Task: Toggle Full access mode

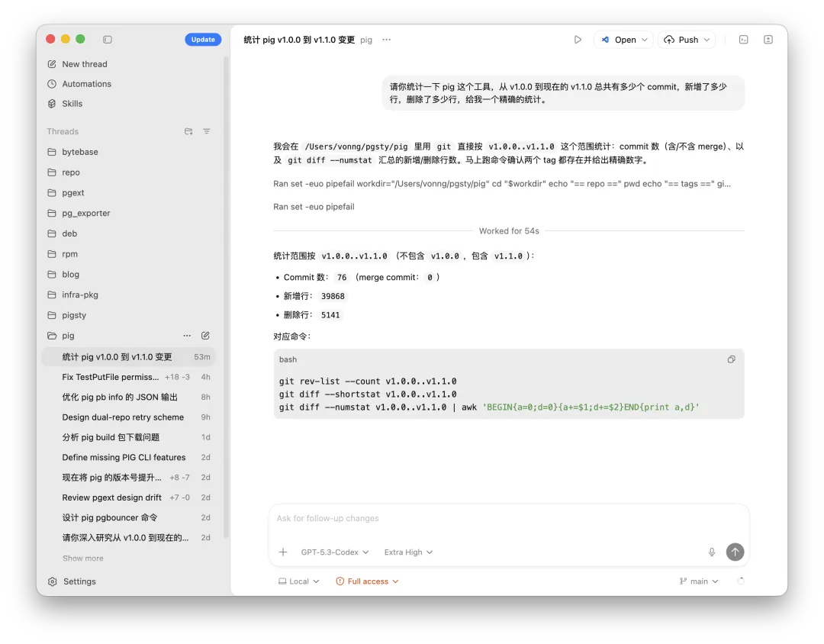Action: pos(367,581)
